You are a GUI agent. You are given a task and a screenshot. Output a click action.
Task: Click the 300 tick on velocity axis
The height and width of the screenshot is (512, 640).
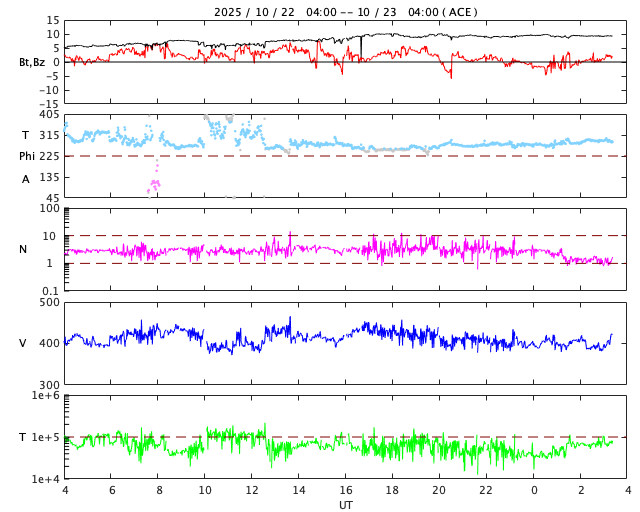pos(48,384)
